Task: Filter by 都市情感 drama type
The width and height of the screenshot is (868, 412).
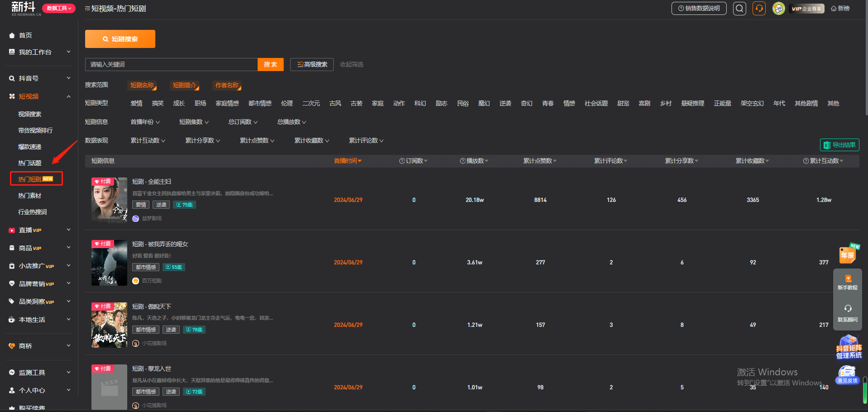Action: (x=260, y=103)
